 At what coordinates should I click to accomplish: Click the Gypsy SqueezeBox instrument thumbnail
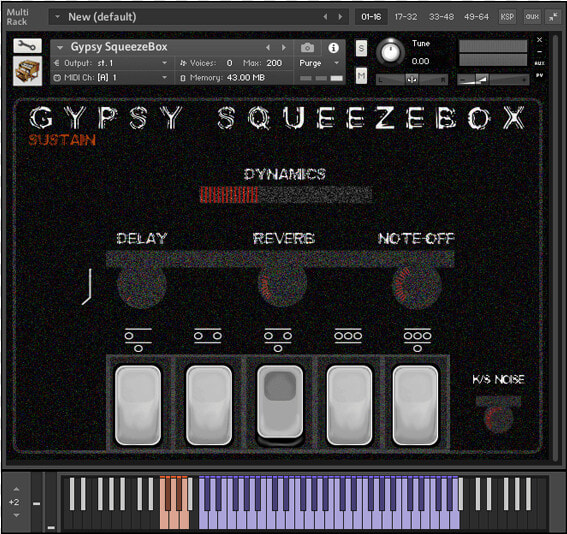[27, 71]
